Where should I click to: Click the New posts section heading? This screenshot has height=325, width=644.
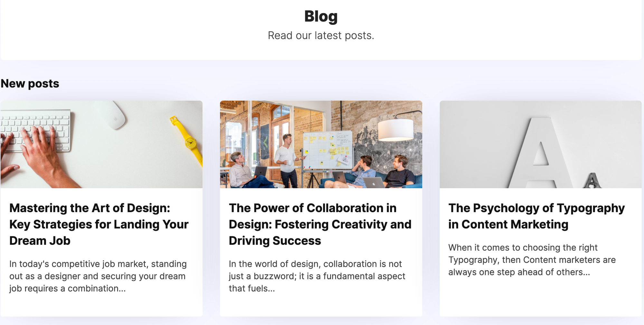(30, 84)
